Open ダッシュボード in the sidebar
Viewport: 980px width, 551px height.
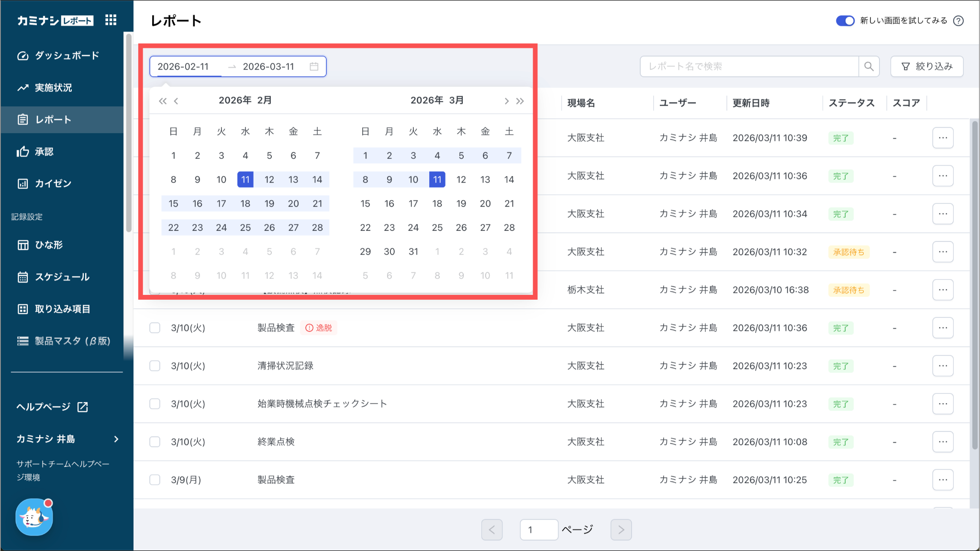67,56
